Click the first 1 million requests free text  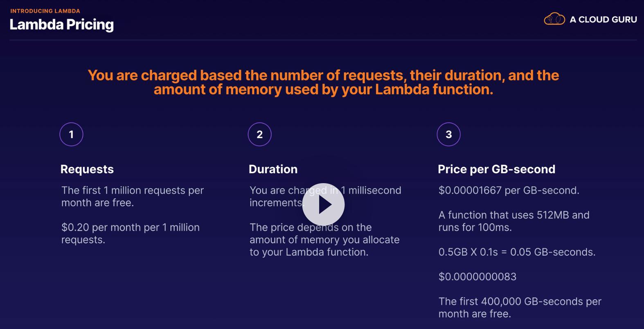click(132, 196)
